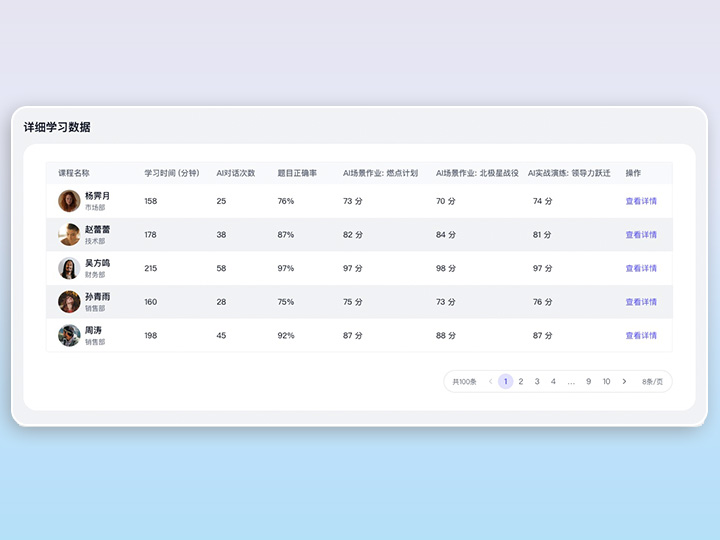
Task: Click the study time value 178
Action: 151,235
